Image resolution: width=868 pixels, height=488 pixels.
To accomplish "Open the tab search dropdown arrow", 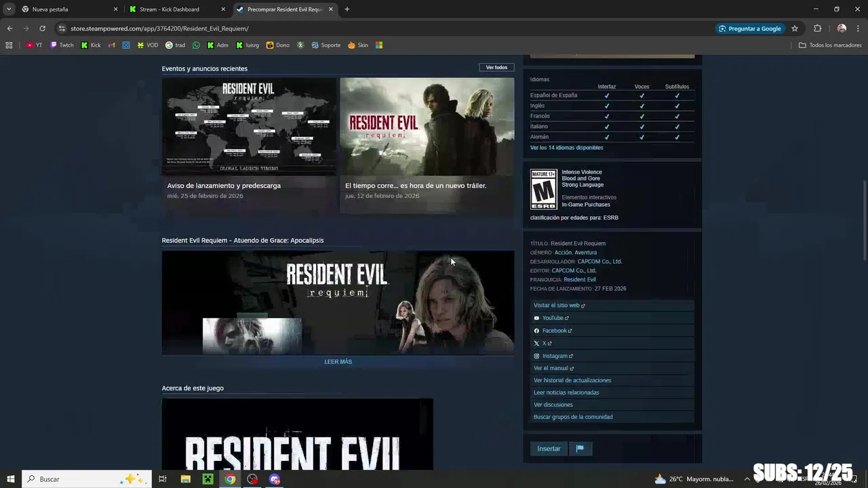I will 9,9.
